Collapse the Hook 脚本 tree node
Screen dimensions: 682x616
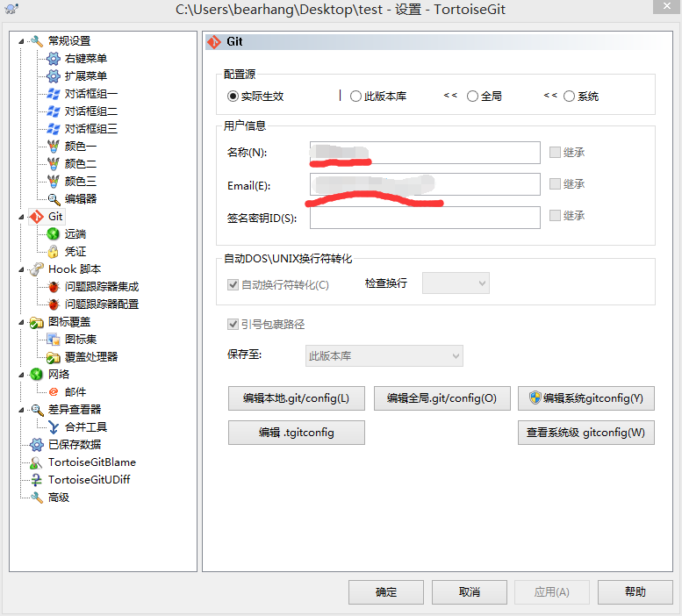point(21,269)
